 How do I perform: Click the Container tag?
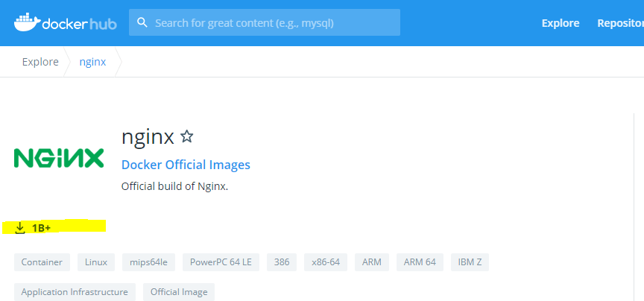point(42,262)
